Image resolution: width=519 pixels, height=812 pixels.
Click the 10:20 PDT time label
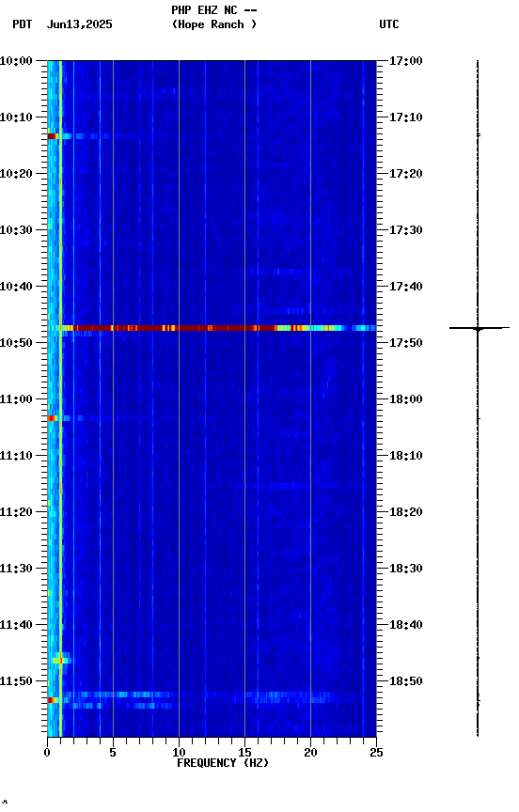pos(16,174)
